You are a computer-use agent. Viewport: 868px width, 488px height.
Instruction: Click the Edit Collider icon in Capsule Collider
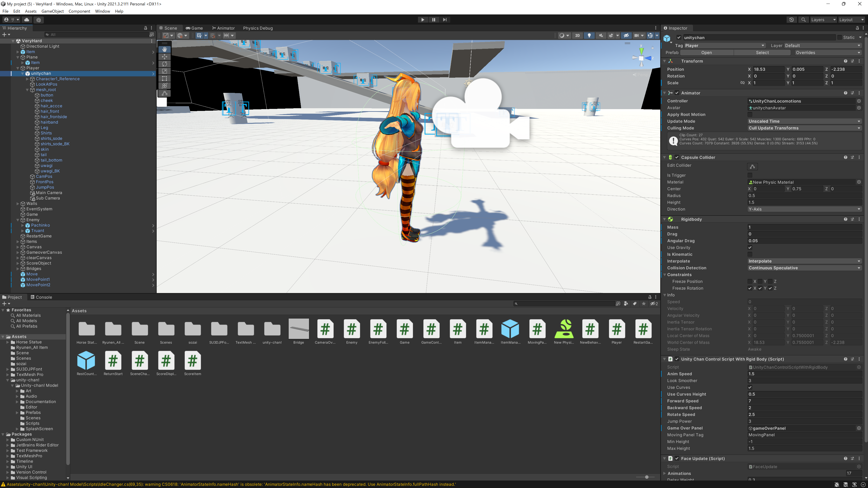(x=752, y=166)
